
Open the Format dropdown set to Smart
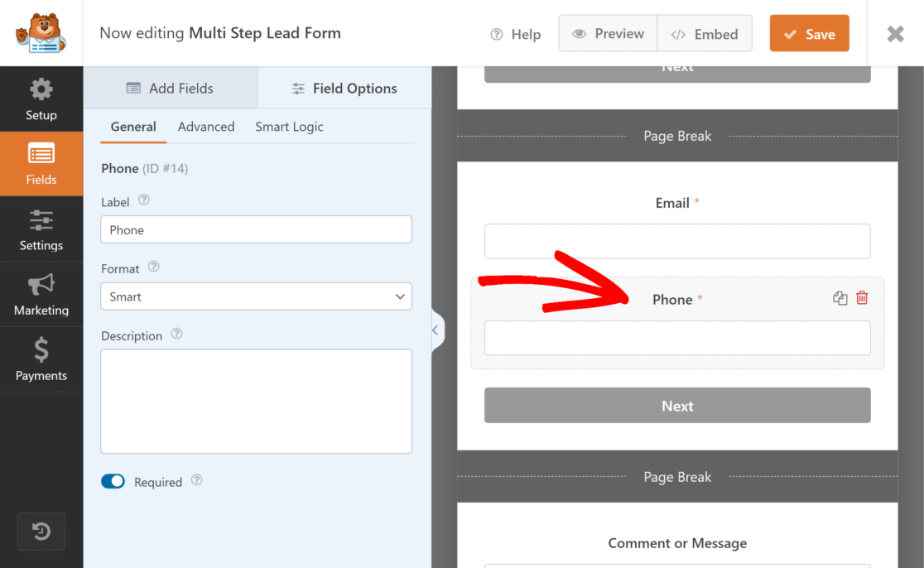pyautogui.click(x=256, y=296)
